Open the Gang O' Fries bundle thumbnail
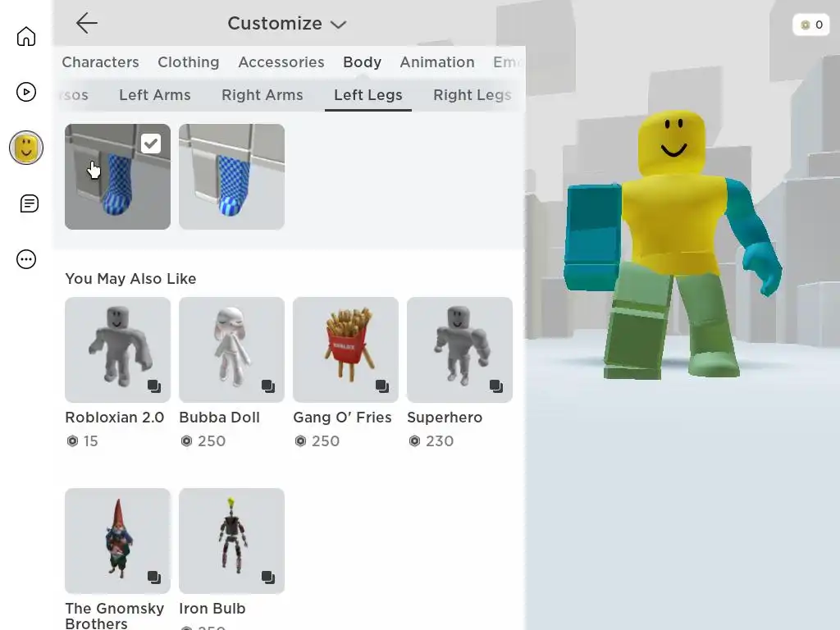This screenshot has width=840, height=630. point(345,349)
